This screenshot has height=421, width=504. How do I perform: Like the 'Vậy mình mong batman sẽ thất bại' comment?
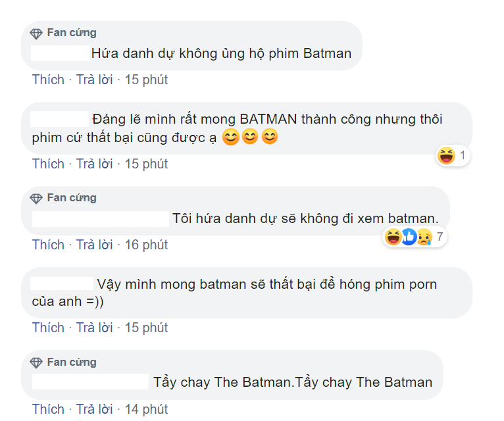coord(48,328)
